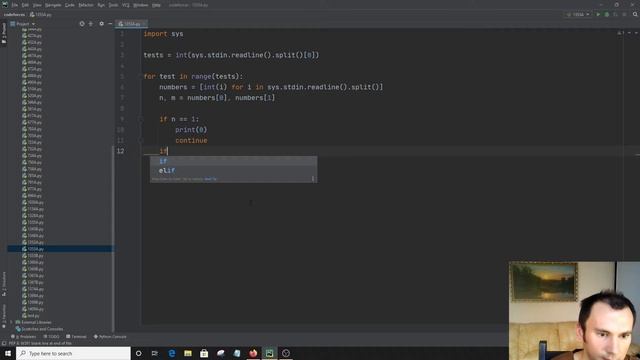This screenshot has height=360, width=640.
Task: Click the Project panel vertical scrollbar
Action: click(x=113, y=238)
